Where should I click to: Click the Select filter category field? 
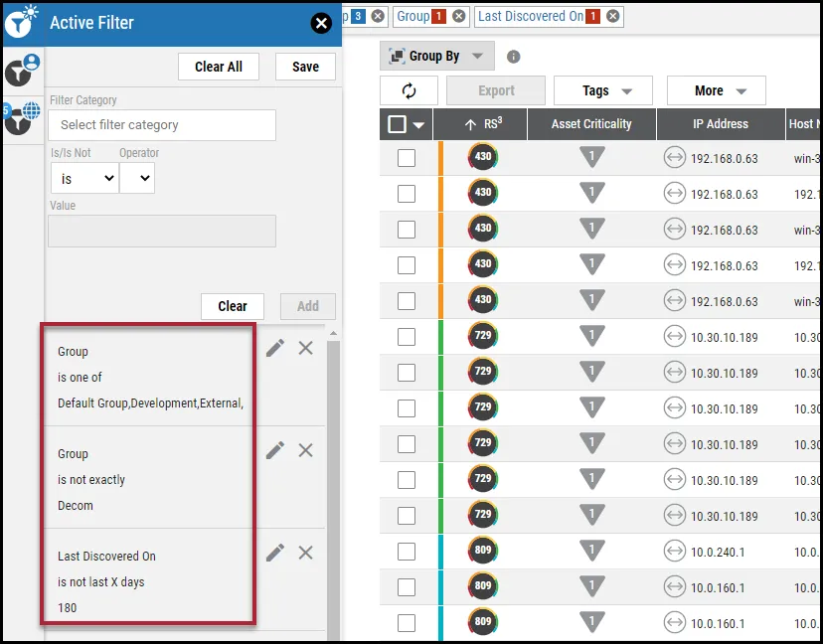pos(162,125)
